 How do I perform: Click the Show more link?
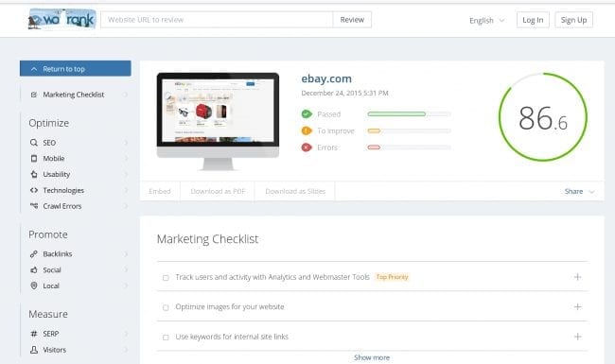372,357
